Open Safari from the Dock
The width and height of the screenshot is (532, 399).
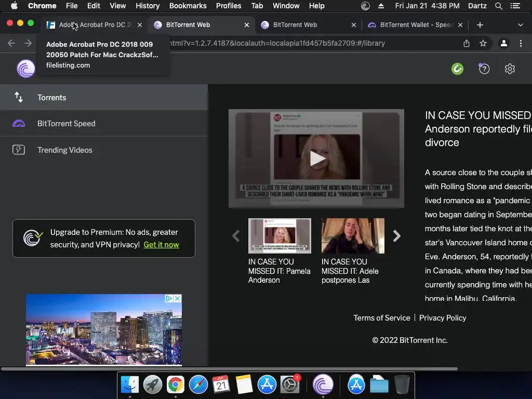[198, 385]
